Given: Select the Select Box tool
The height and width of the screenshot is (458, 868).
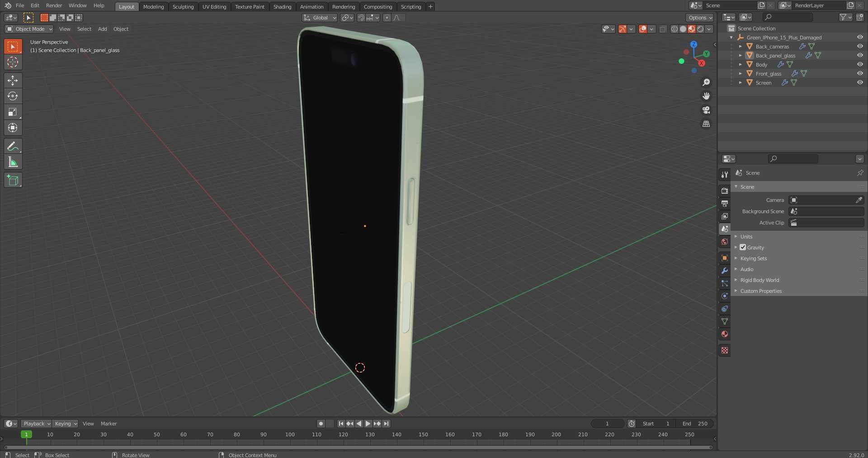Looking at the screenshot, I should (13, 46).
